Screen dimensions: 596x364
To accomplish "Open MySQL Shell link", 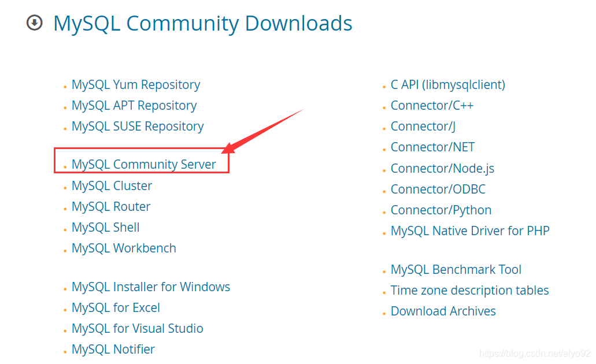I will (106, 228).
